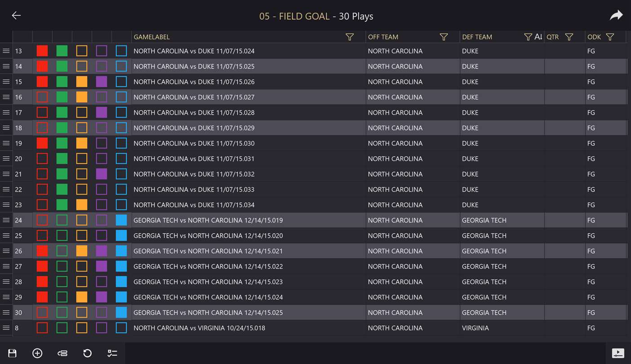Open the OFF TEAM column filter
The width and height of the screenshot is (631, 364).
pyautogui.click(x=444, y=37)
